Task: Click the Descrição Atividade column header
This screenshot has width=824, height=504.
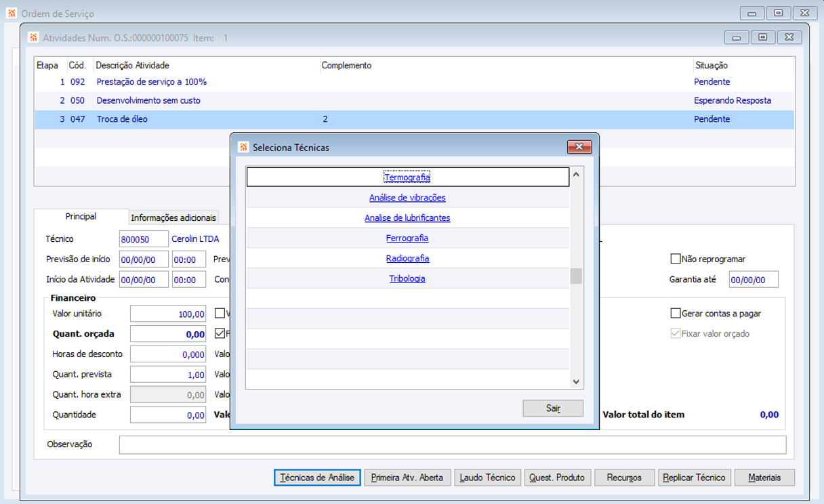Action: pos(133,66)
